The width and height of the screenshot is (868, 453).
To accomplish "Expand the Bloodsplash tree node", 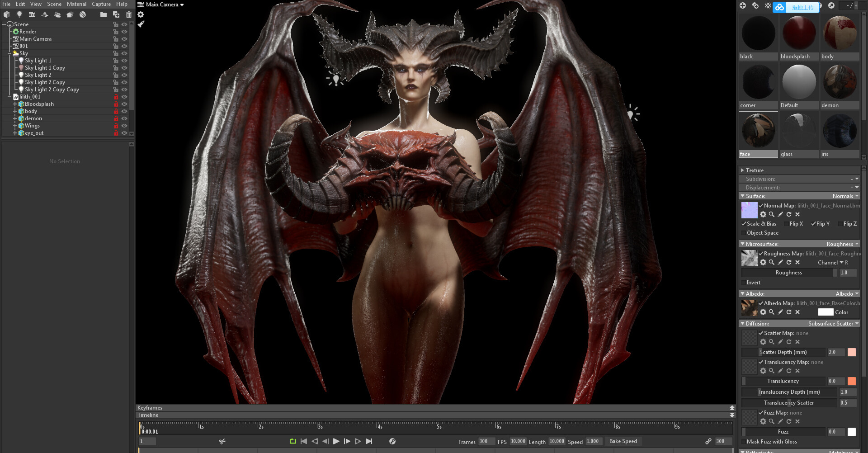I will pyautogui.click(x=15, y=104).
